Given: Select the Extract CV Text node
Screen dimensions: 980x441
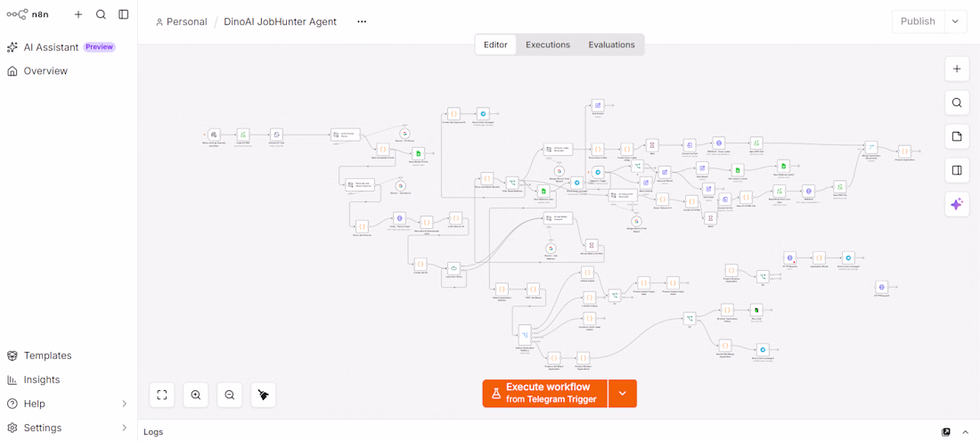Looking at the screenshot, I should (x=276, y=135).
